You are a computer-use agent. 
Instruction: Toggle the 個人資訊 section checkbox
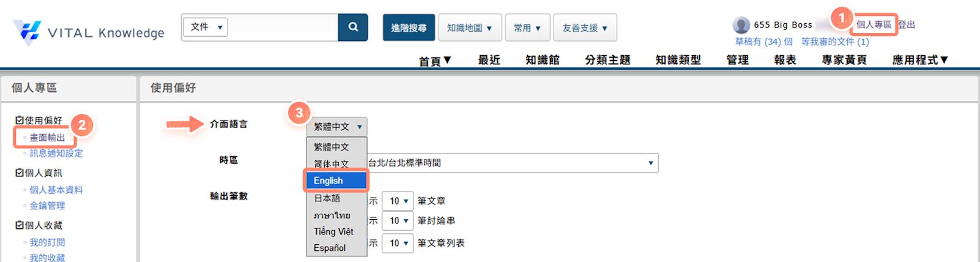(20, 173)
